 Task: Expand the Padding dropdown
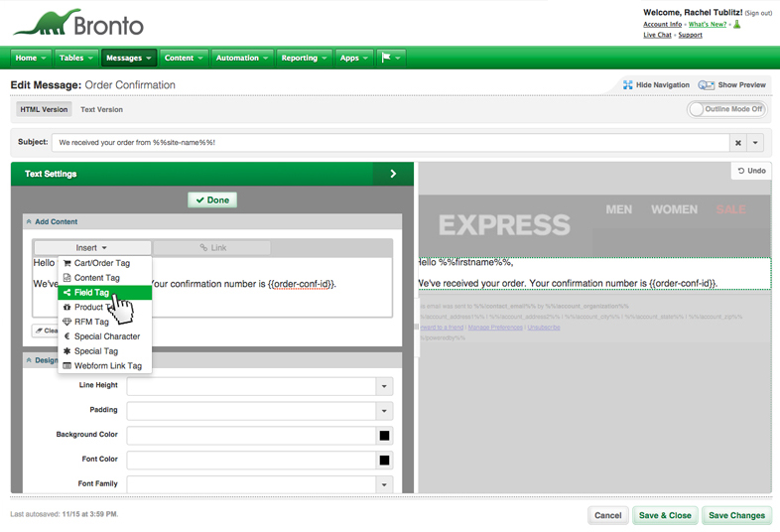coord(384,410)
